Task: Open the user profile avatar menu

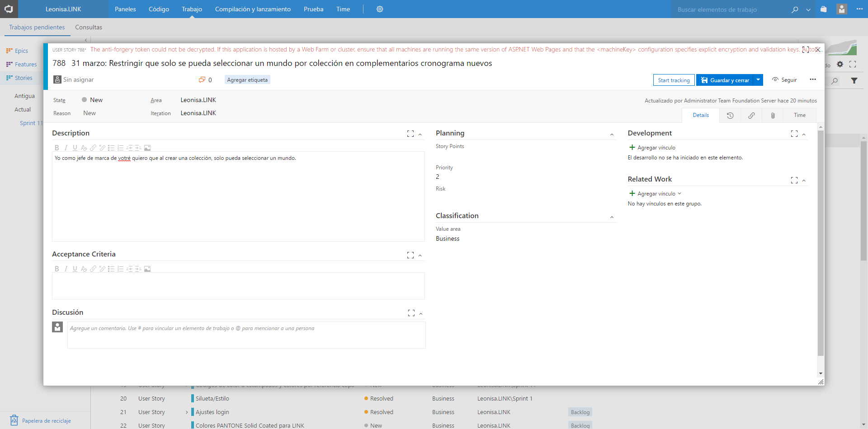Action: click(x=841, y=9)
